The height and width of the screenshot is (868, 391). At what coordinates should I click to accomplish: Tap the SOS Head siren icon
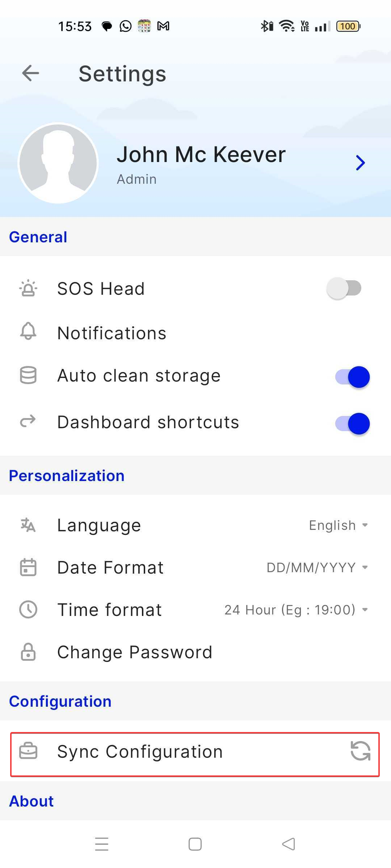28,289
